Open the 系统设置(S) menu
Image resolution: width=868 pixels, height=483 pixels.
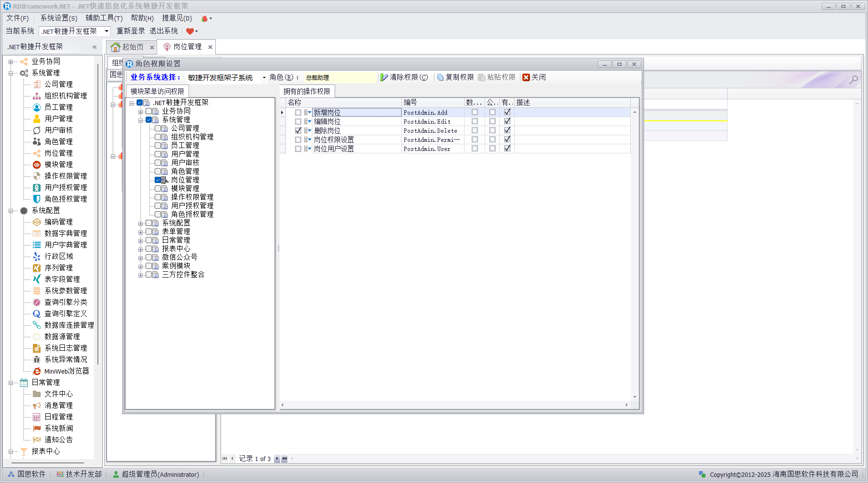(x=58, y=18)
